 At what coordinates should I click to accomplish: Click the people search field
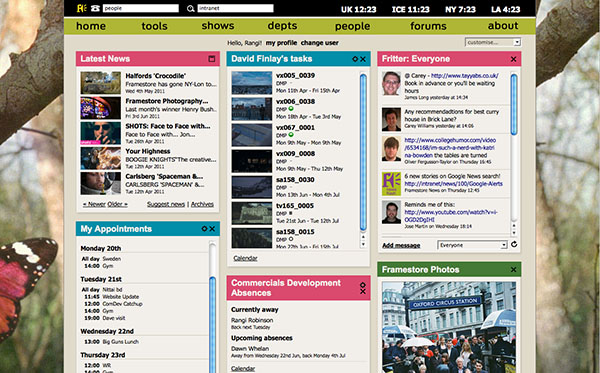tap(141, 8)
